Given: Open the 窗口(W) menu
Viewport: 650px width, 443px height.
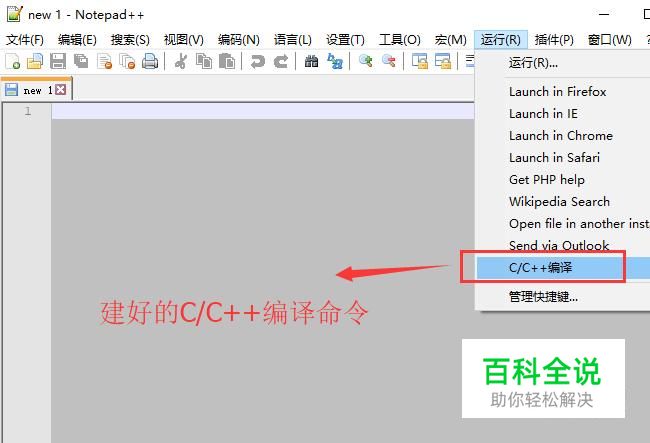Looking at the screenshot, I should [610, 40].
